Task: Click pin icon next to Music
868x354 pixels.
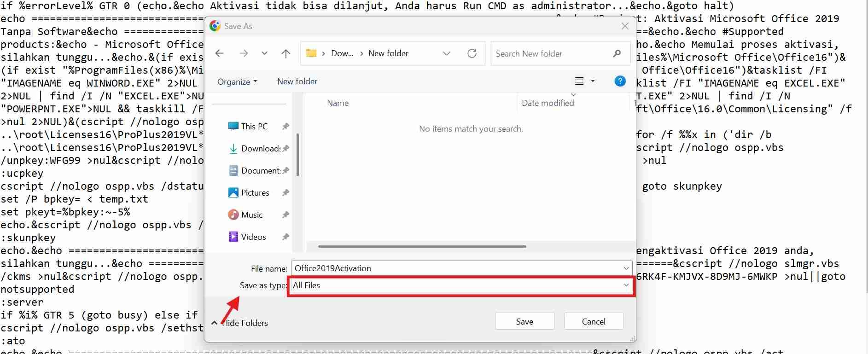Action: tap(285, 215)
